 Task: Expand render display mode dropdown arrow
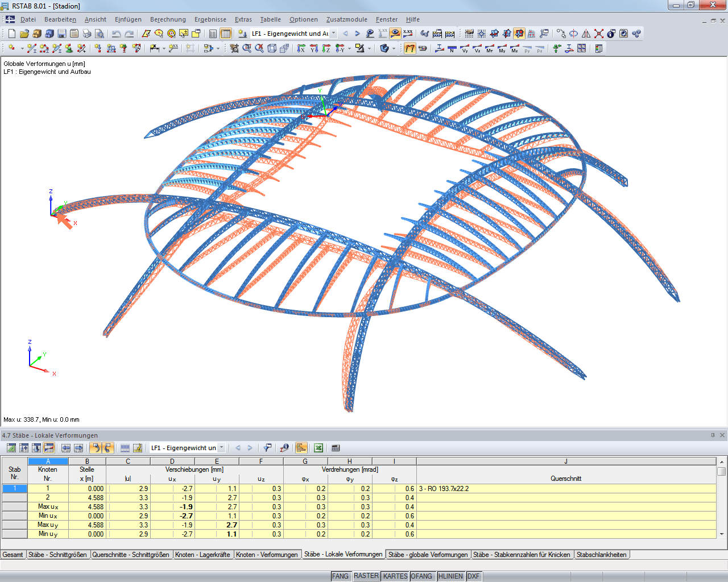[394, 48]
